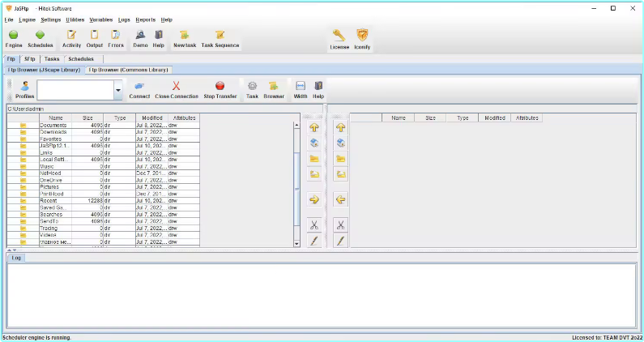Go up a directory in local pane

tap(314, 127)
